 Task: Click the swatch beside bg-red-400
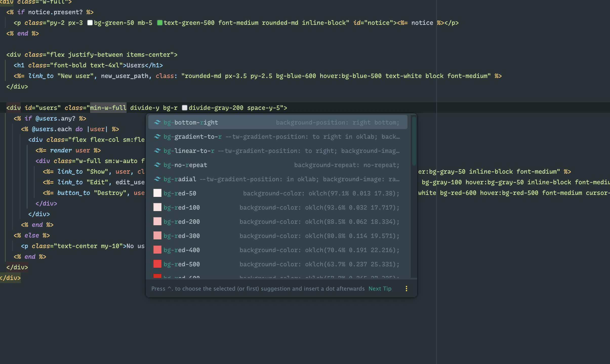click(x=157, y=250)
